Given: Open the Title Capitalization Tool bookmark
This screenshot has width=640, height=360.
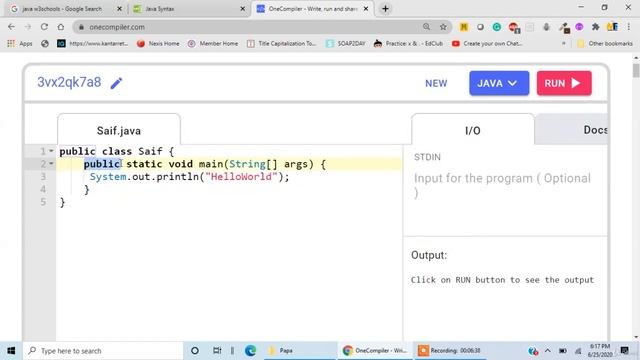Looking at the screenshot, I should click(282, 43).
